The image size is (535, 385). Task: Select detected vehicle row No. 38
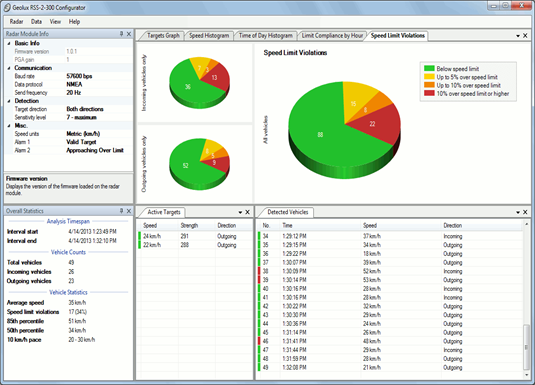click(x=390, y=271)
